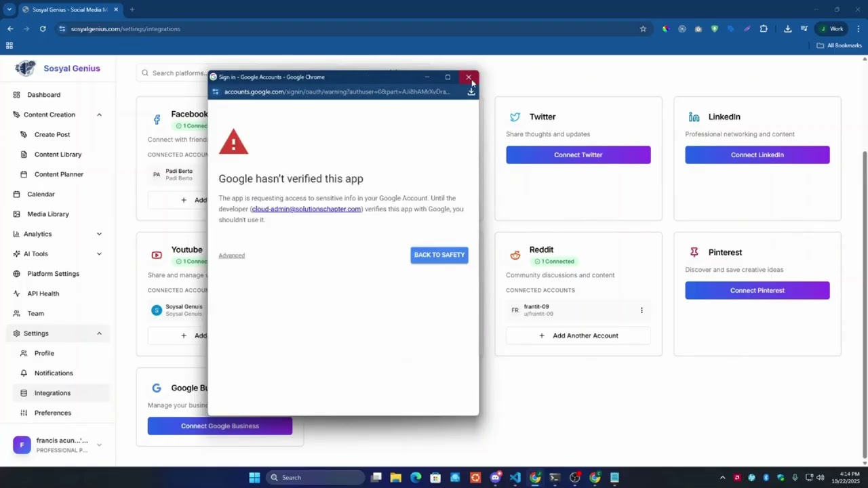Open a new browser tab
868x488 pixels.
click(x=132, y=9)
